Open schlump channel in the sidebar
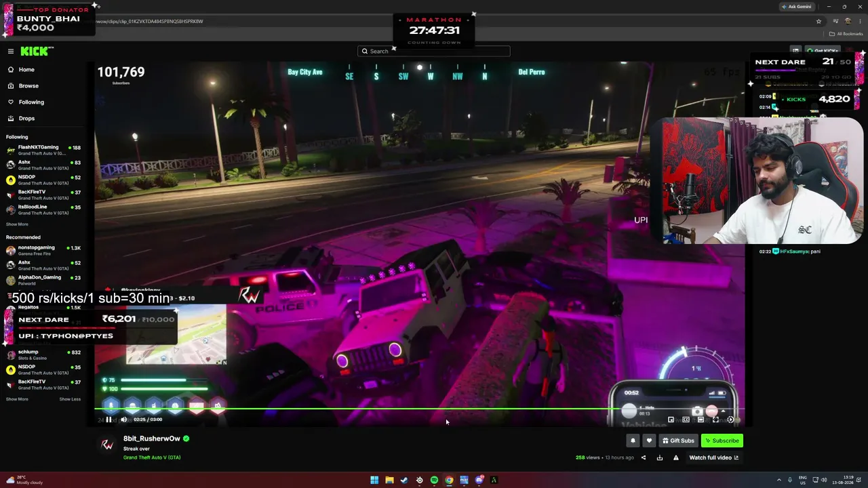Image resolution: width=868 pixels, height=488 pixels. click(x=44, y=354)
